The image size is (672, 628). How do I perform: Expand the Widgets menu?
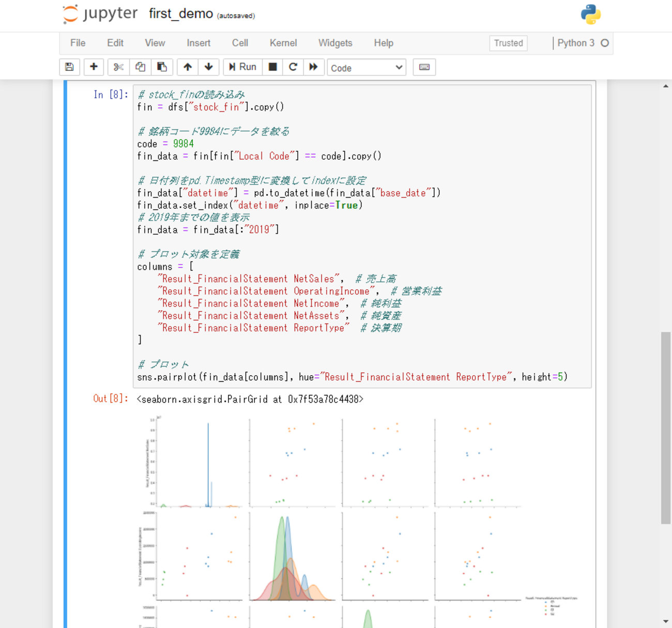tap(335, 43)
